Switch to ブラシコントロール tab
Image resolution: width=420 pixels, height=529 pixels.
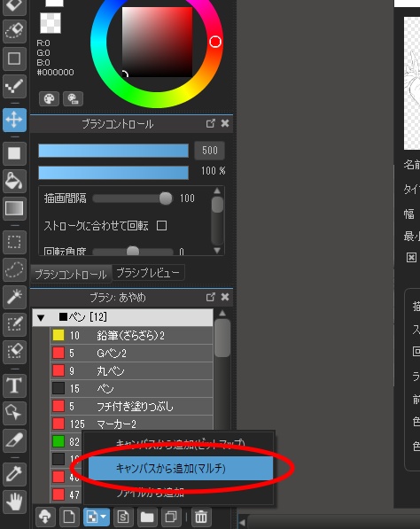point(71,274)
